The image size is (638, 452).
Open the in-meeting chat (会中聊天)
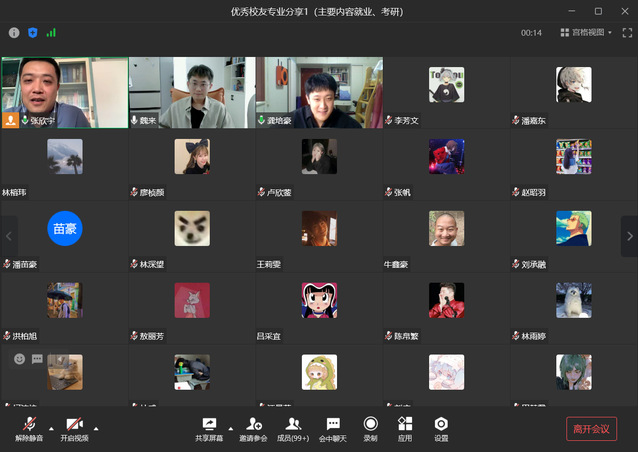coord(333,427)
